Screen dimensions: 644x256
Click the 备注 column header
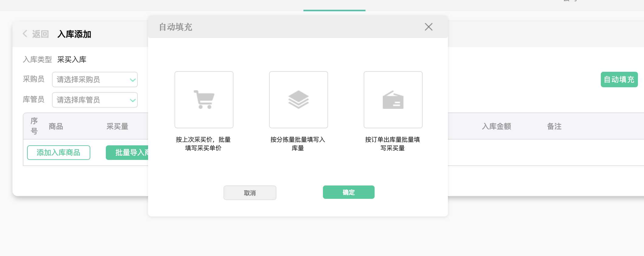554,126
